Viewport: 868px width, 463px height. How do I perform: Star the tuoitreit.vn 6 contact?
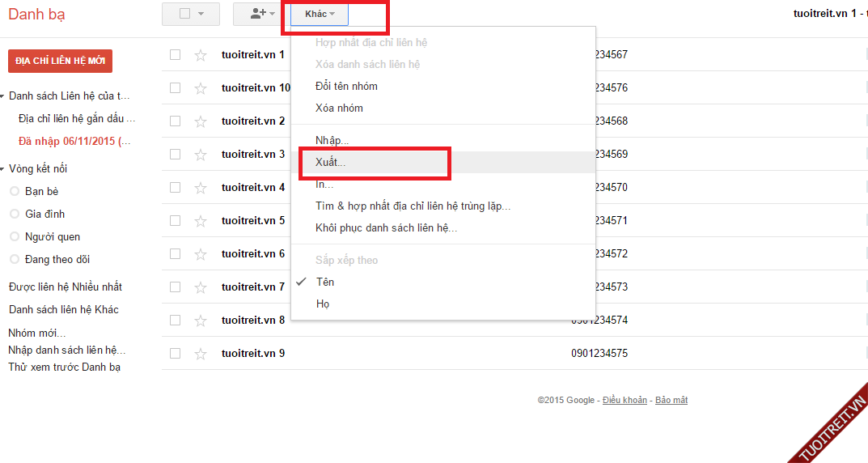coord(201,254)
